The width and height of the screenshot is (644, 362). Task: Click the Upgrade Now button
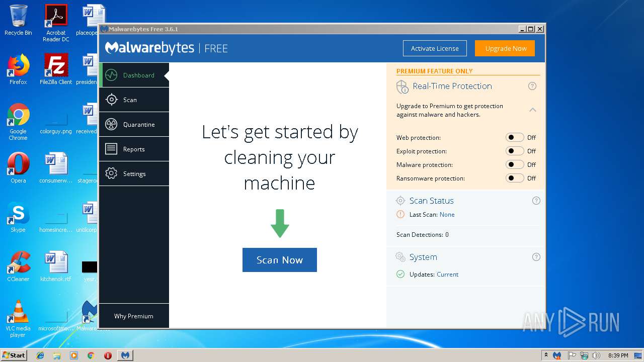point(506,48)
